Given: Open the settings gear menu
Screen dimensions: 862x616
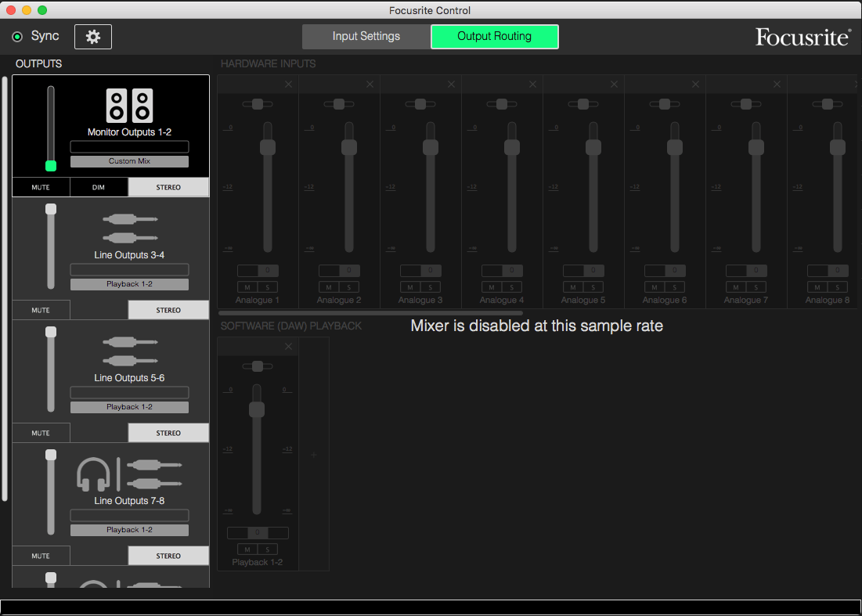Looking at the screenshot, I should click(x=92, y=36).
